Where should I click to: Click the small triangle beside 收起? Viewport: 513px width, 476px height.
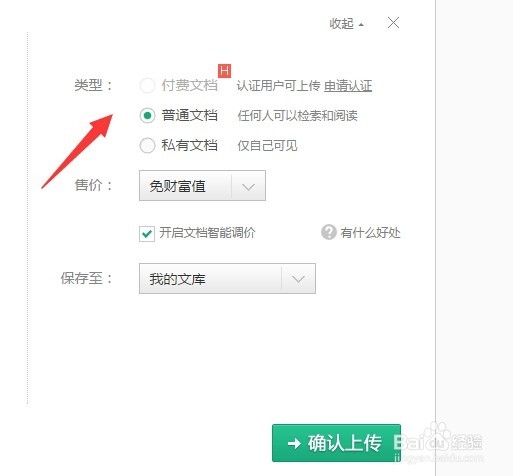[361, 25]
